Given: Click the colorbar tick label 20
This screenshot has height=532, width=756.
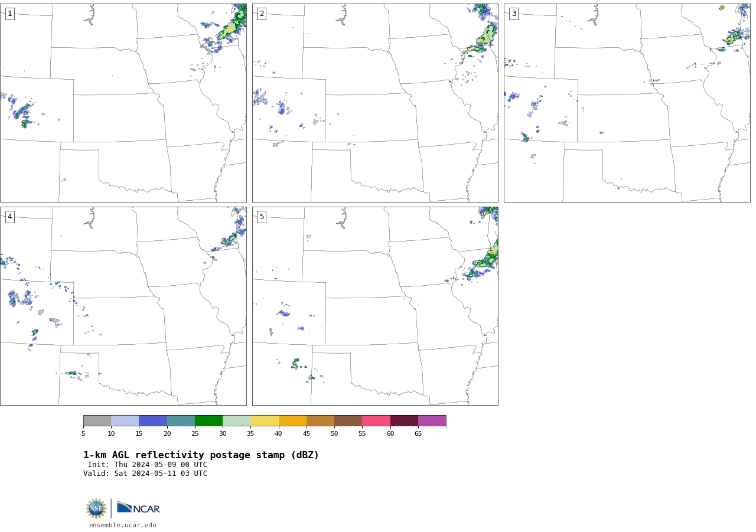Looking at the screenshot, I should tap(167, 433).
